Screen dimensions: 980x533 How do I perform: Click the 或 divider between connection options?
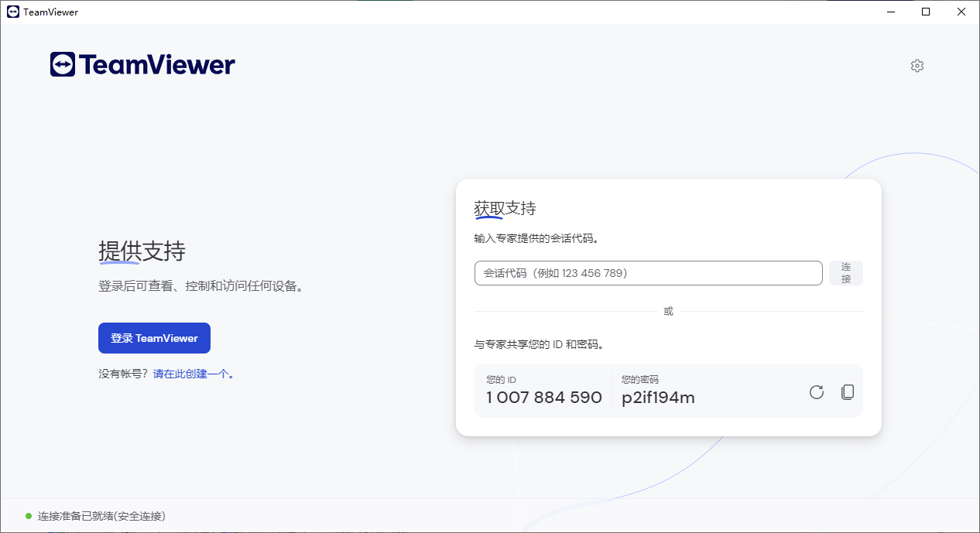point(667,311)
